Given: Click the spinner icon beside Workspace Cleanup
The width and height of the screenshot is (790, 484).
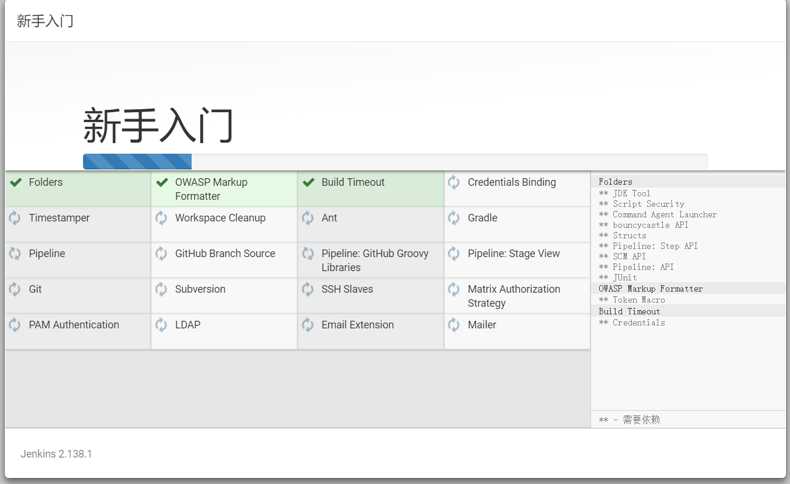Looking at the screenshot, I should pyautogui.click(x=161, y=218).
